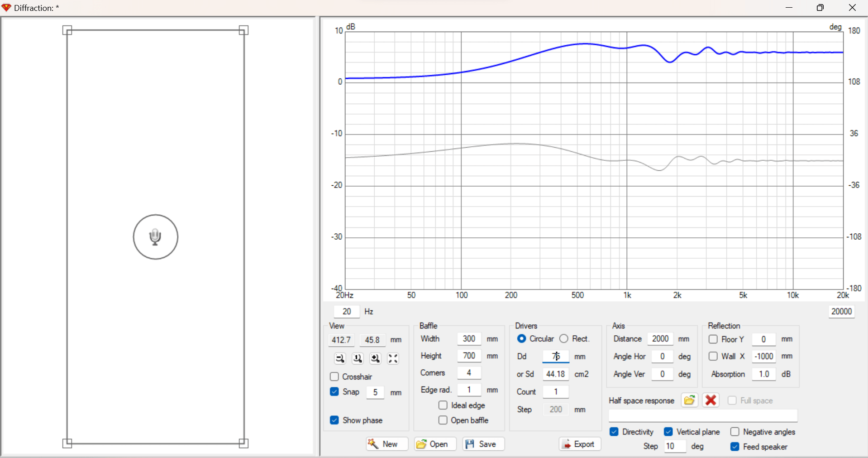Click the driver Count field

(x=556, y=392)
